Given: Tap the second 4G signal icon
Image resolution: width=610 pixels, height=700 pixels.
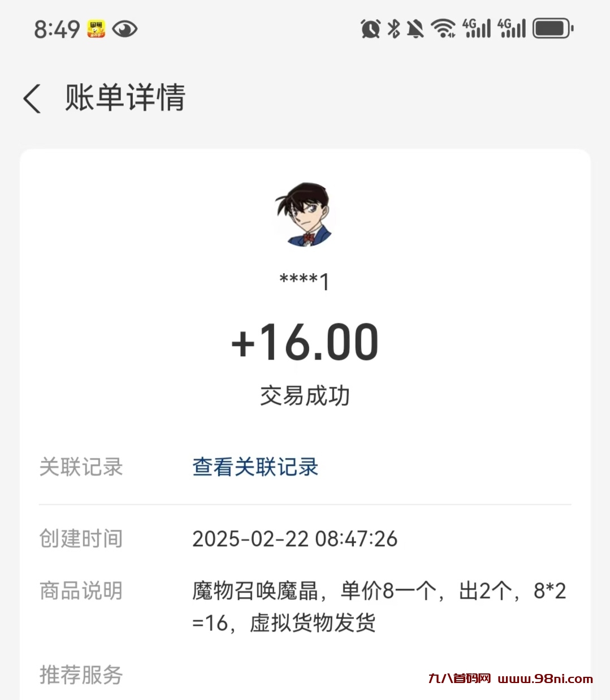Looking at the screenshot, I should pos(512,28).
